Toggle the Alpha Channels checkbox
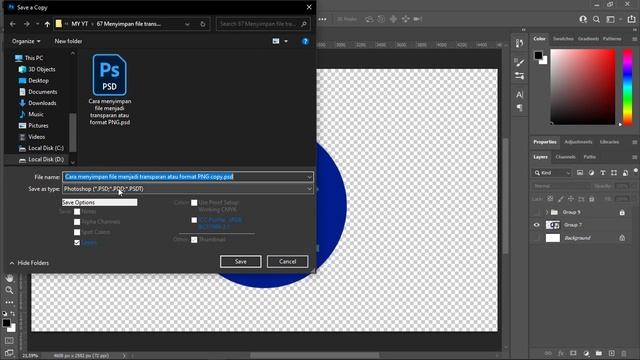Screen dimensions: 640x360 [x=77, y=222]
